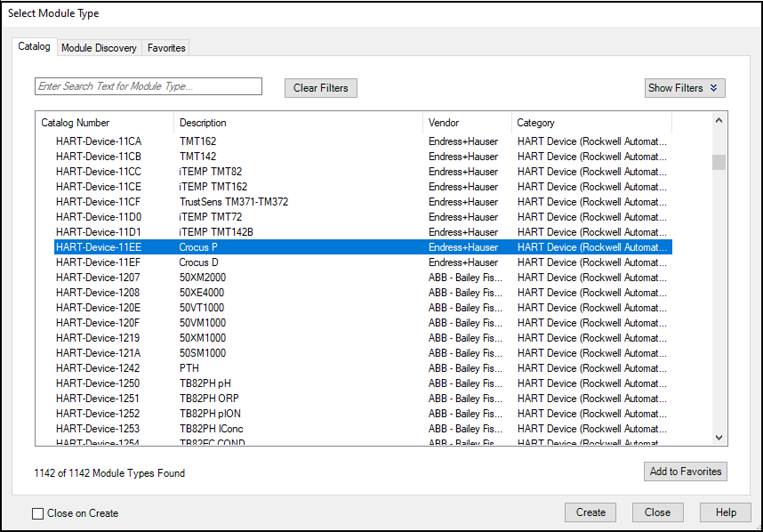
Task: Select row HART-Device-120F
Action: pyautogui.click(x=363, y=323)
